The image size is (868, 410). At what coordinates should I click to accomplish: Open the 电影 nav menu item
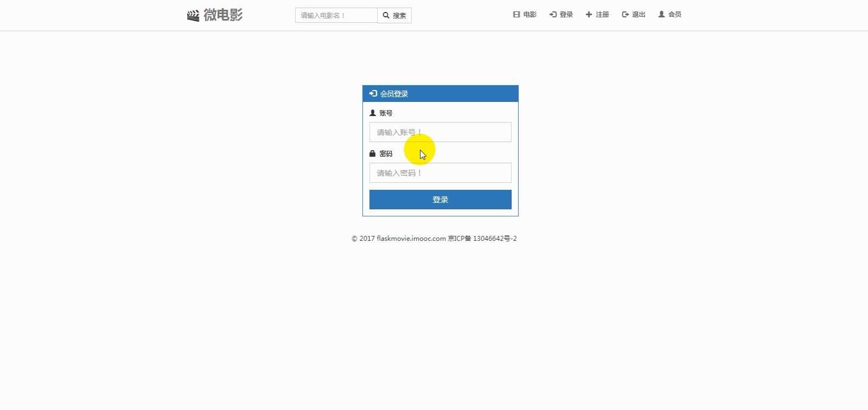525,15
